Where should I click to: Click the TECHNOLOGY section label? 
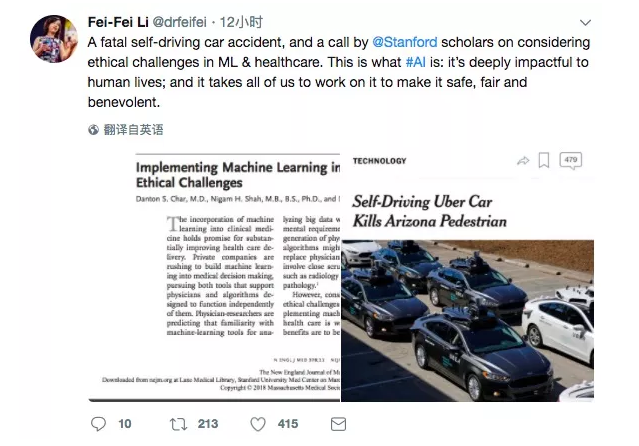tap(379, 161)
